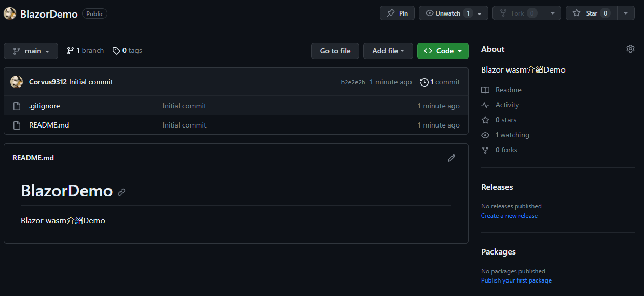Viewport: 644px width, 296px height.
Task: Click 1 minute ago in .gitignore row
Action: point(439,106)
